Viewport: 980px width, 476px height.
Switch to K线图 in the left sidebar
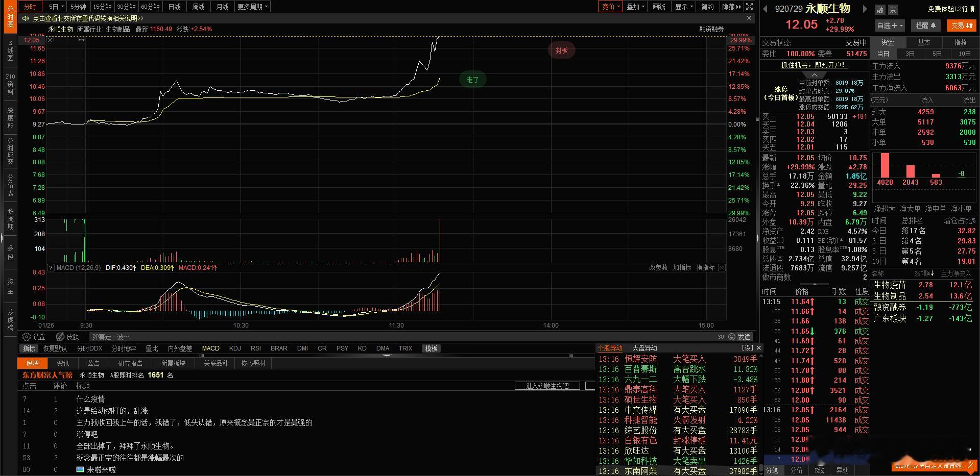10,51
